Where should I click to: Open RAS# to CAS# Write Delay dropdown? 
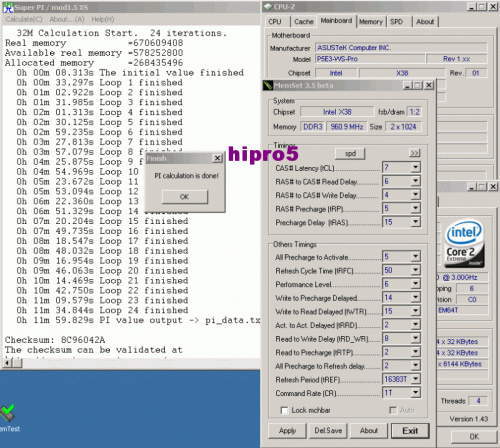[x=415, y=195]
